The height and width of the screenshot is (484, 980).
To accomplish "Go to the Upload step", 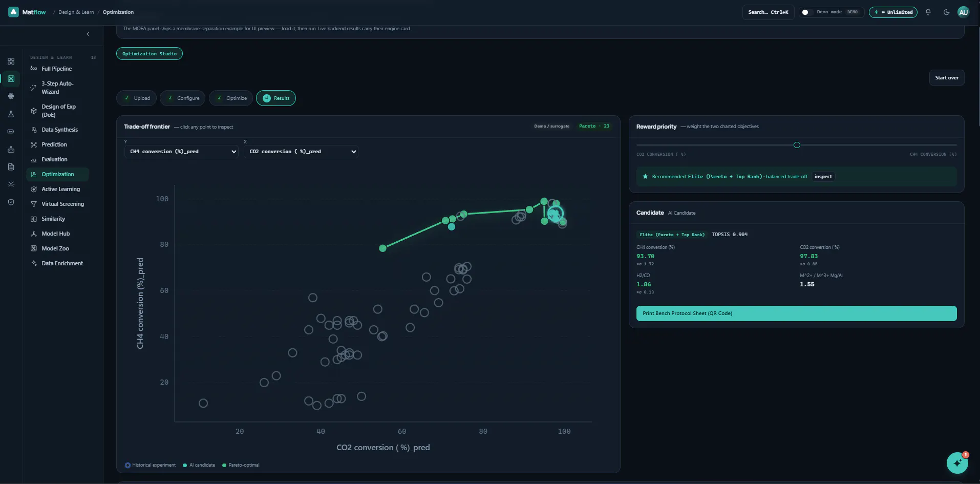I will click(x=137, y=98).
